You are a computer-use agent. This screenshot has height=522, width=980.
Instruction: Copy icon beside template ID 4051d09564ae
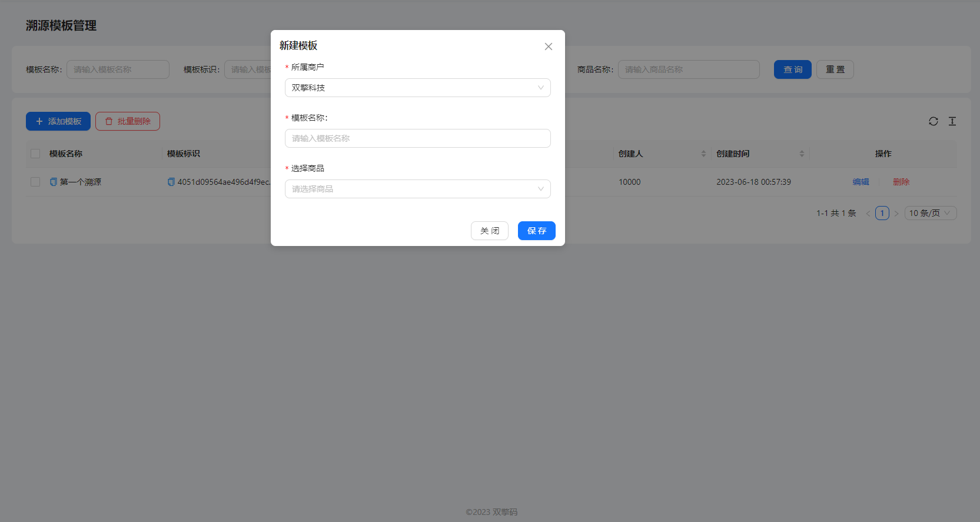[171, 182]
